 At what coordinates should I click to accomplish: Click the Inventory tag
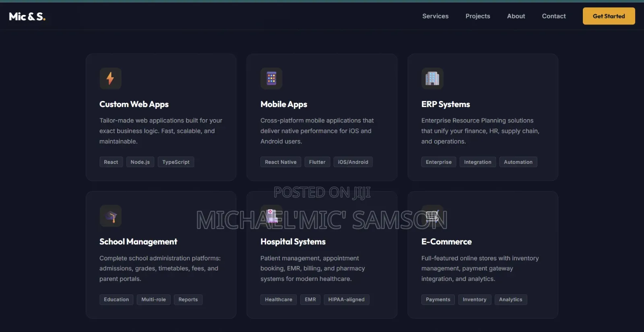(475, 300)
